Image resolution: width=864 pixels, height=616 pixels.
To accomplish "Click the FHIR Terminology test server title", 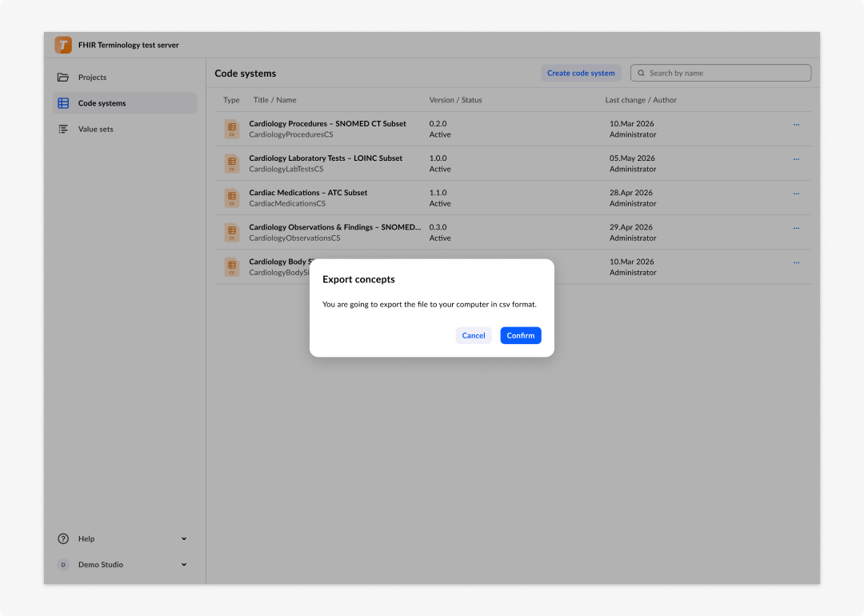I will coord(128,45).
